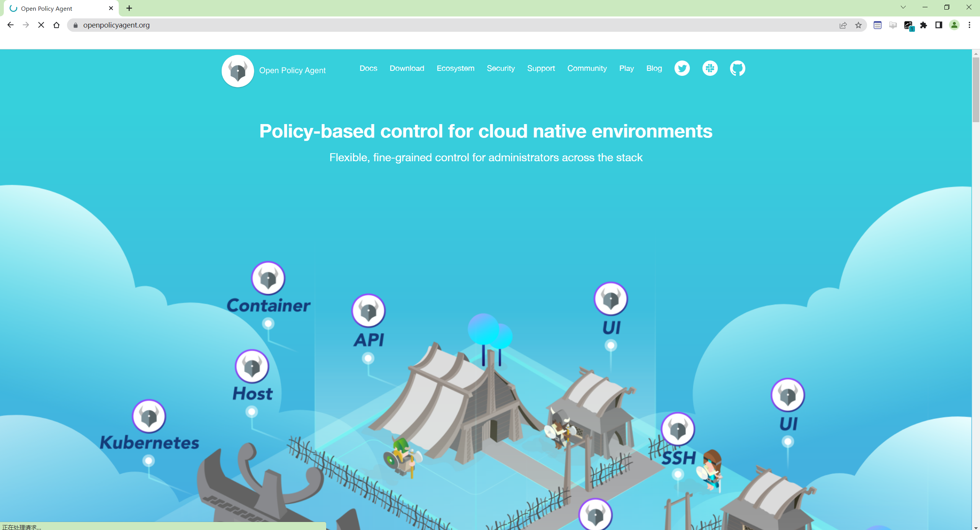
Task: Click the Container label in illustration
Action: click(x=268, y=306)
